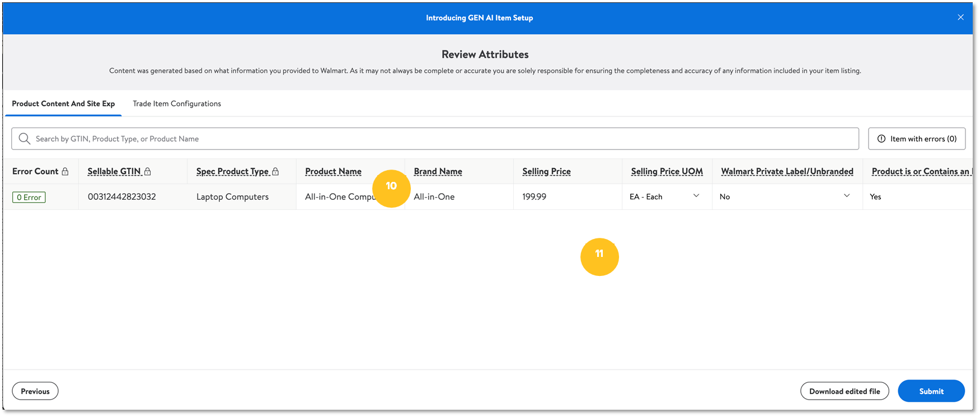Image resolution: width=980 pixels, height=417 pixels.
Task: Go back with the Previous button
Action: pyautogui.click(x=35, y=391)
